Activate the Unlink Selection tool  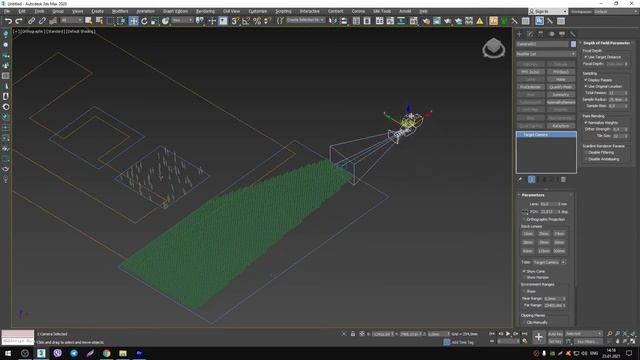(x=42, y=20)
